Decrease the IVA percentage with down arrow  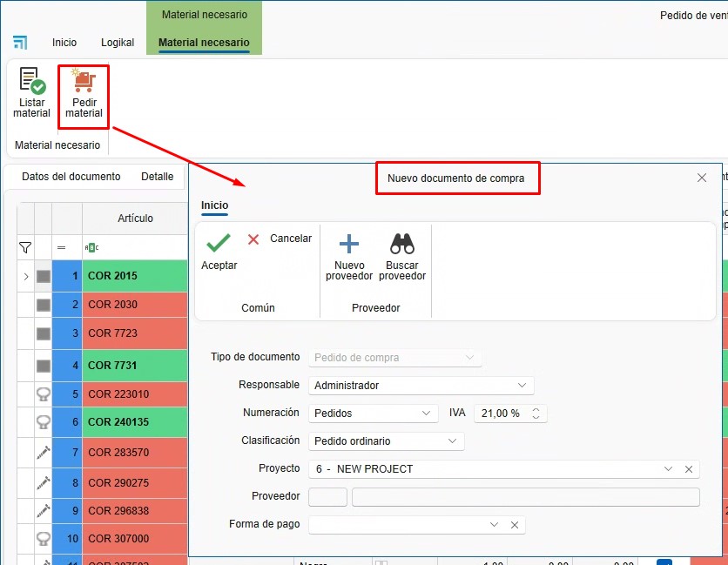click(536, 417)
